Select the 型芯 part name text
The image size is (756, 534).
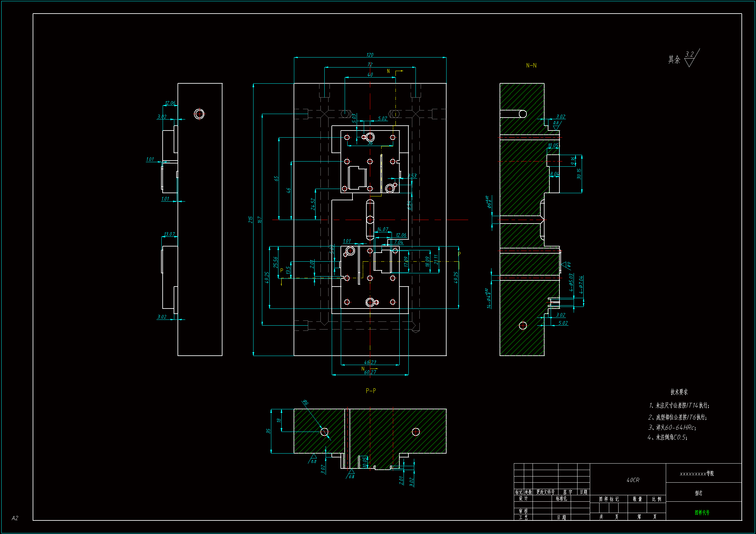point(698,493)
